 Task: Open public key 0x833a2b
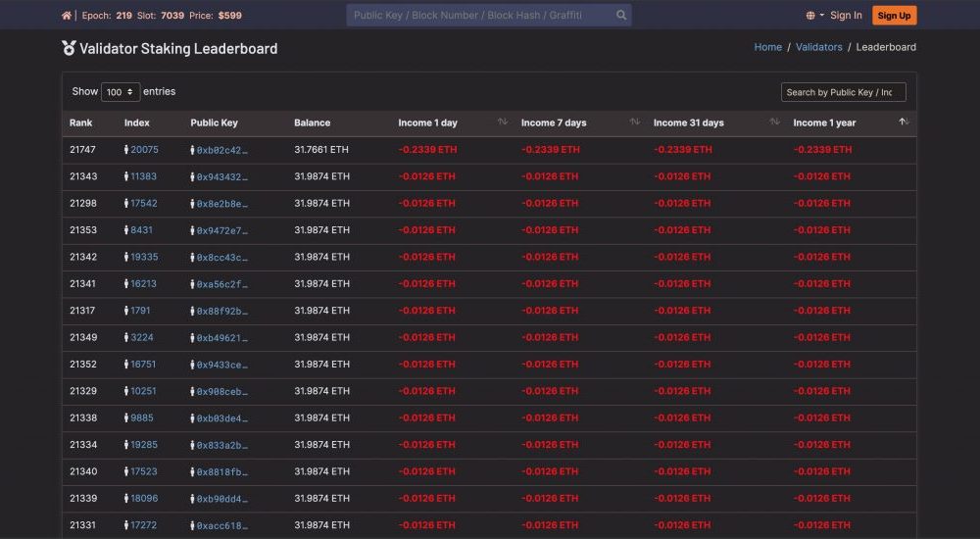pos(221,446)
